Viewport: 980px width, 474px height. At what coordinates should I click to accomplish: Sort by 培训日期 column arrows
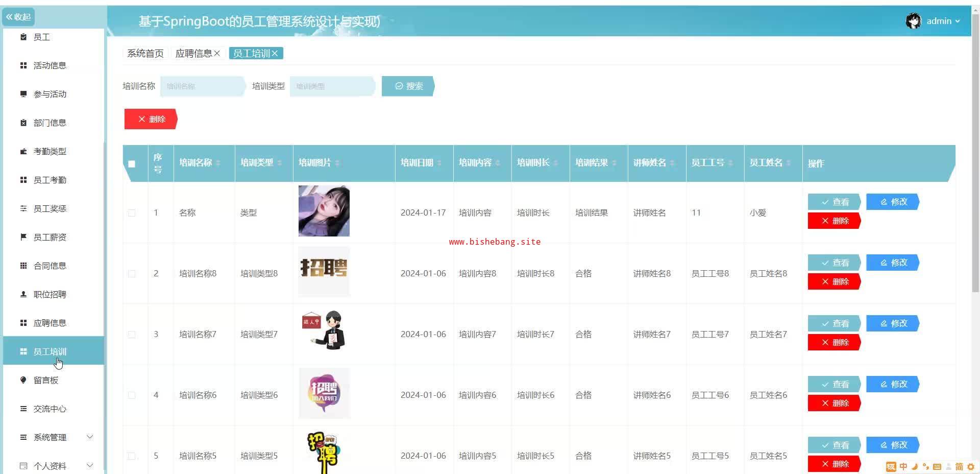pyautogui.click(x=439, y=163)
